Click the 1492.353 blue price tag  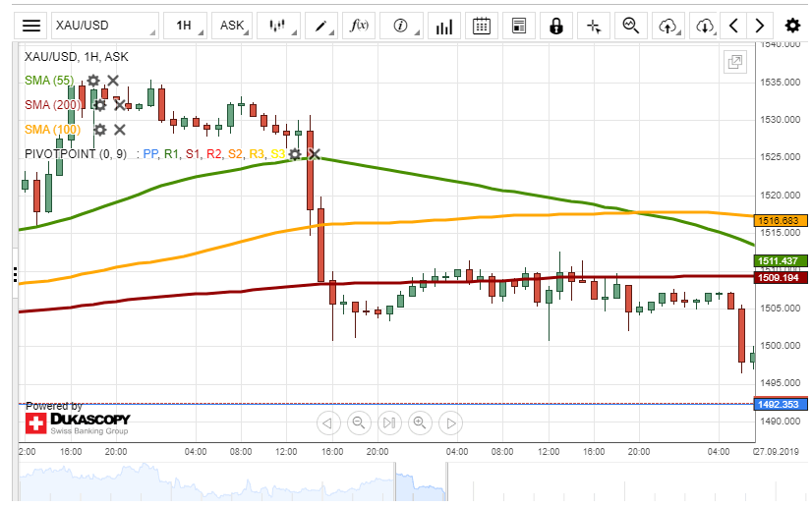pos(781,404)
